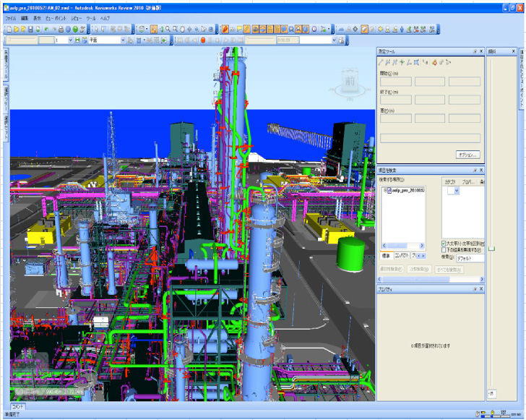The image size is (526, 420).
Task: Close the 項目を検索 panel
Action: 481,171
